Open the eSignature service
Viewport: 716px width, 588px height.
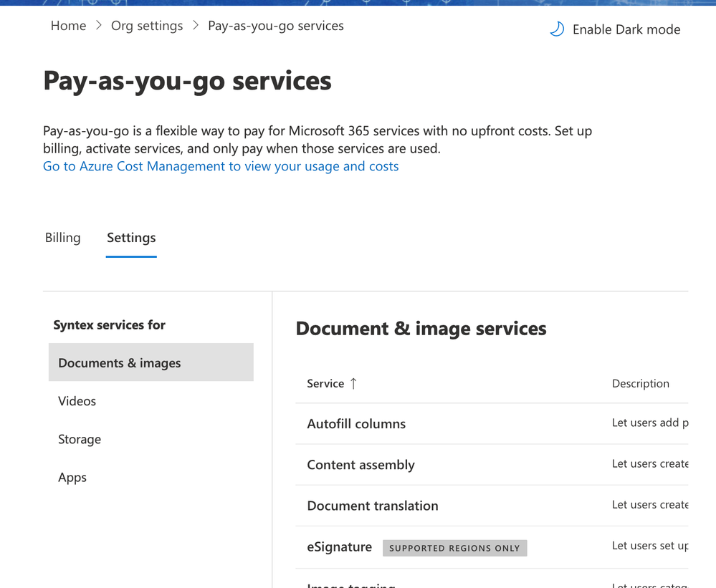(340, 547)
